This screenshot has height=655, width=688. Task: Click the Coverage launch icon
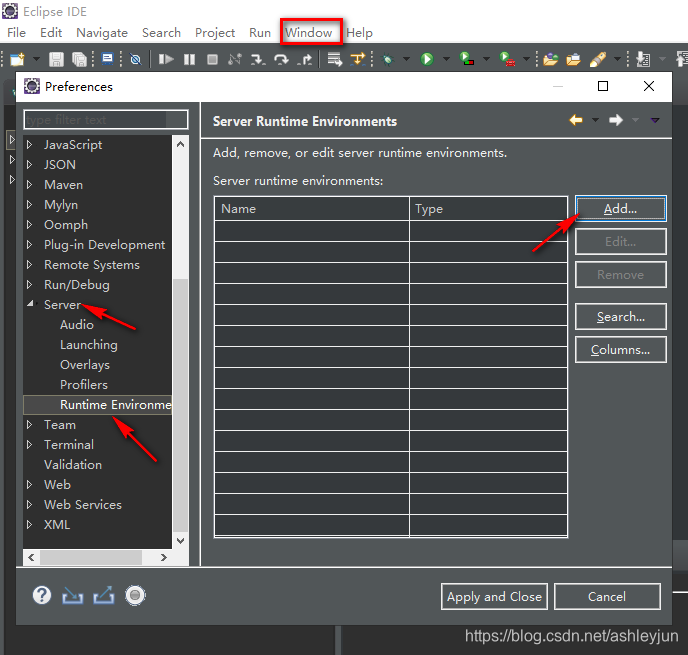tap(467, 59)
